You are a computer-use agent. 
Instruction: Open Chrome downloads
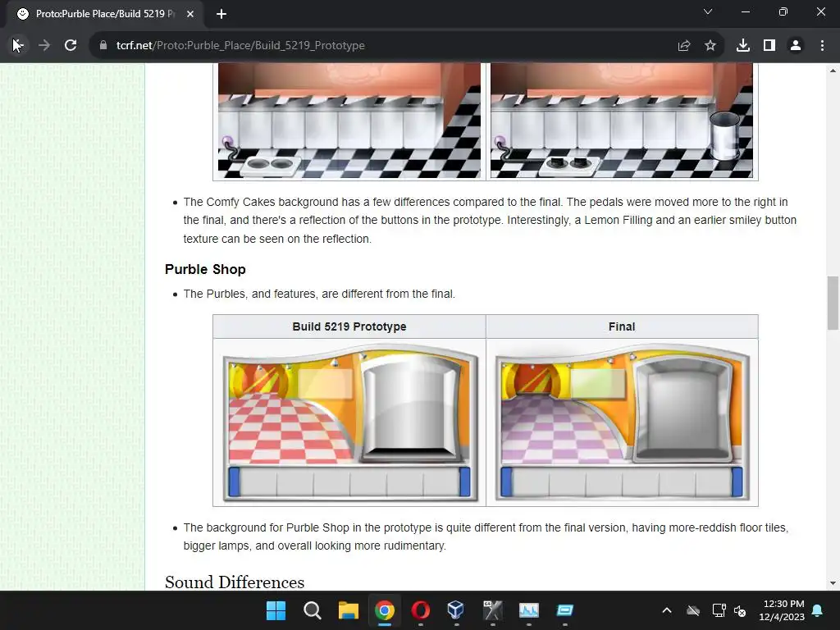[x=743, y=46]
